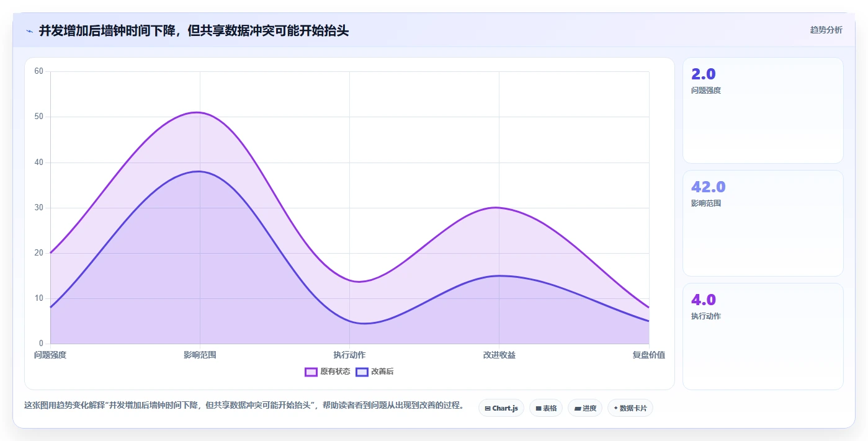Click the 复盘价值 x-axis label
This screenshot has width=868, height=441.
pos(649,355)
